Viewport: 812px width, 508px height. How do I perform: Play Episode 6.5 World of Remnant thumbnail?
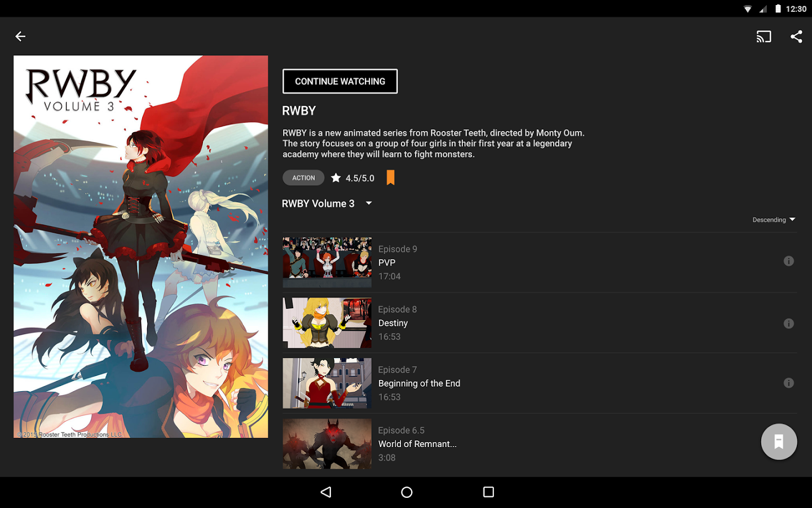click(327, 444)
